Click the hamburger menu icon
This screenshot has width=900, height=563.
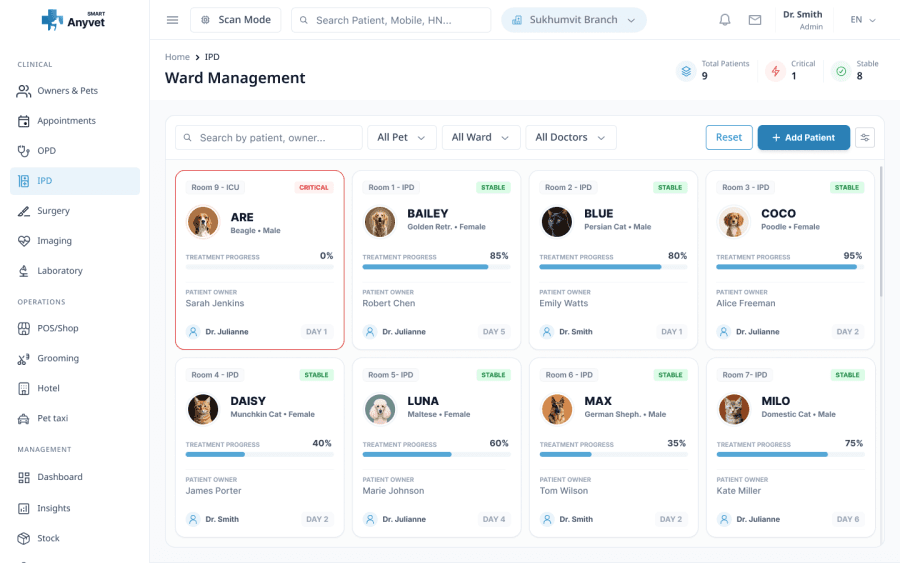172,20
